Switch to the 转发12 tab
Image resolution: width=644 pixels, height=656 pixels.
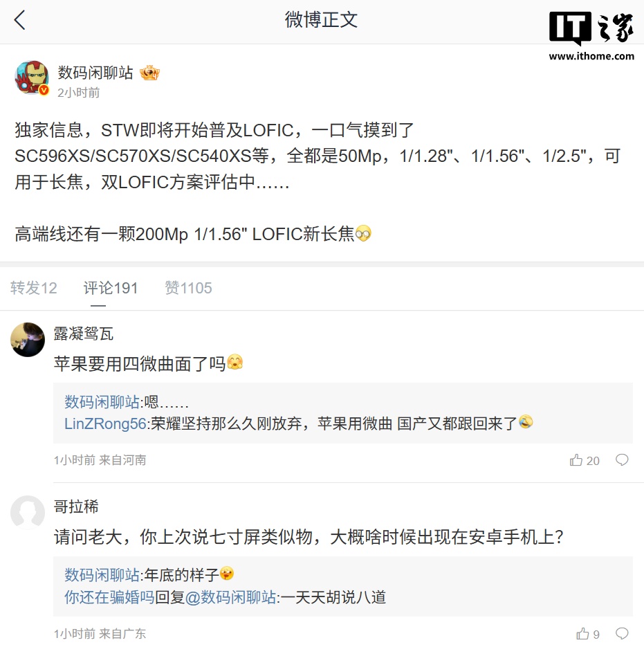coord(33,288)
